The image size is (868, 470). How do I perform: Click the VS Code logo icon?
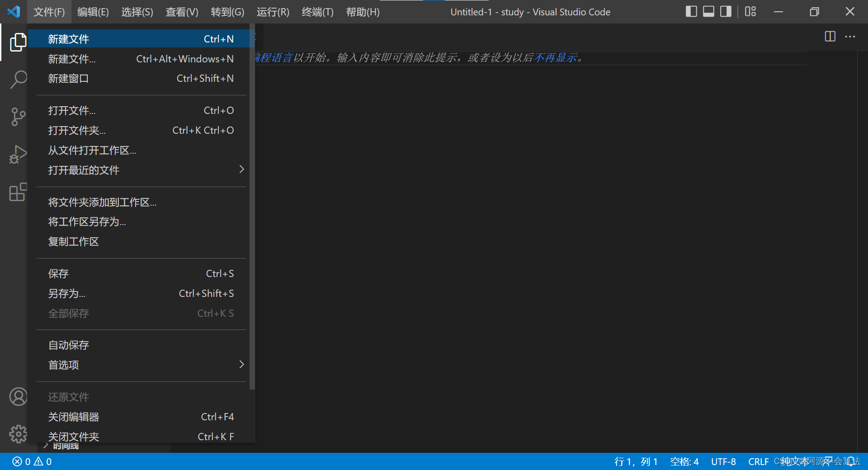coord(14,12)
